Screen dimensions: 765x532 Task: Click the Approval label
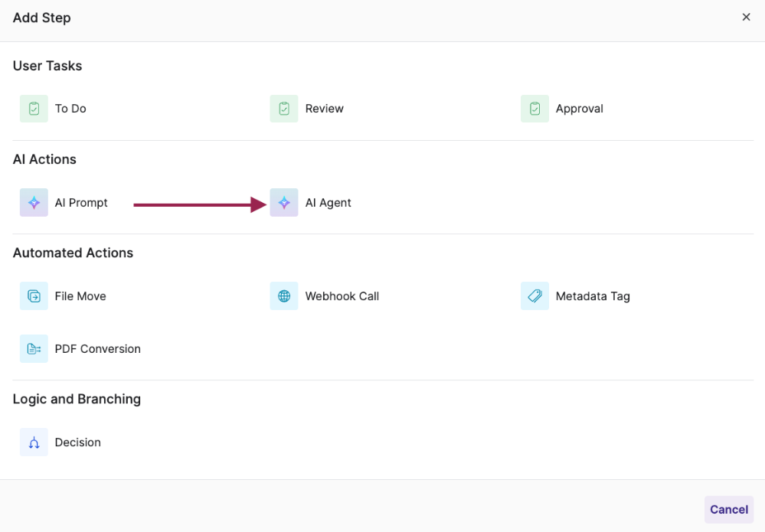click(x=579, y=109)
